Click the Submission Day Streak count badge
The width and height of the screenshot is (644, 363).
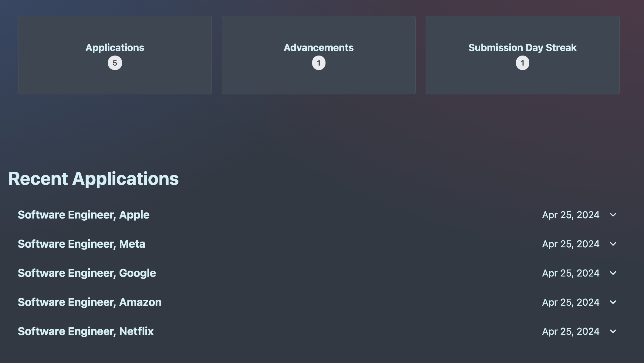pyautogui.click(x=523, y=63)
